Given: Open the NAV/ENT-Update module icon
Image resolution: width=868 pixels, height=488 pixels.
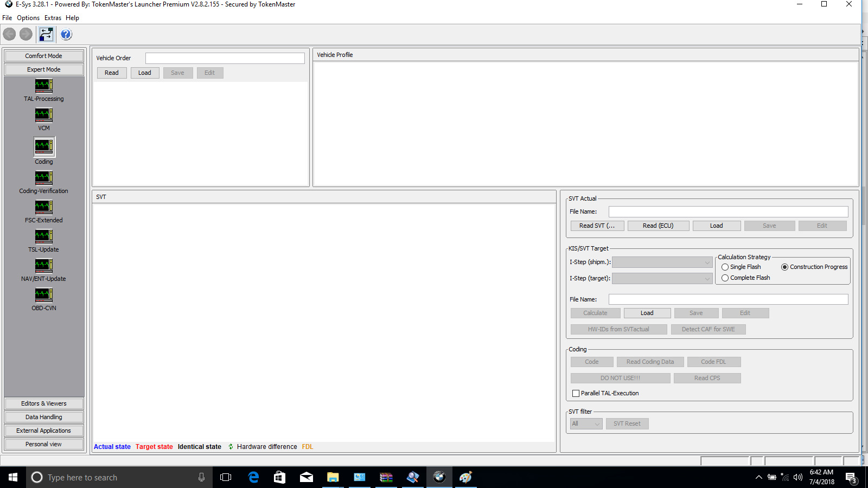Looking at the screenshot, I should coord(44,266).
